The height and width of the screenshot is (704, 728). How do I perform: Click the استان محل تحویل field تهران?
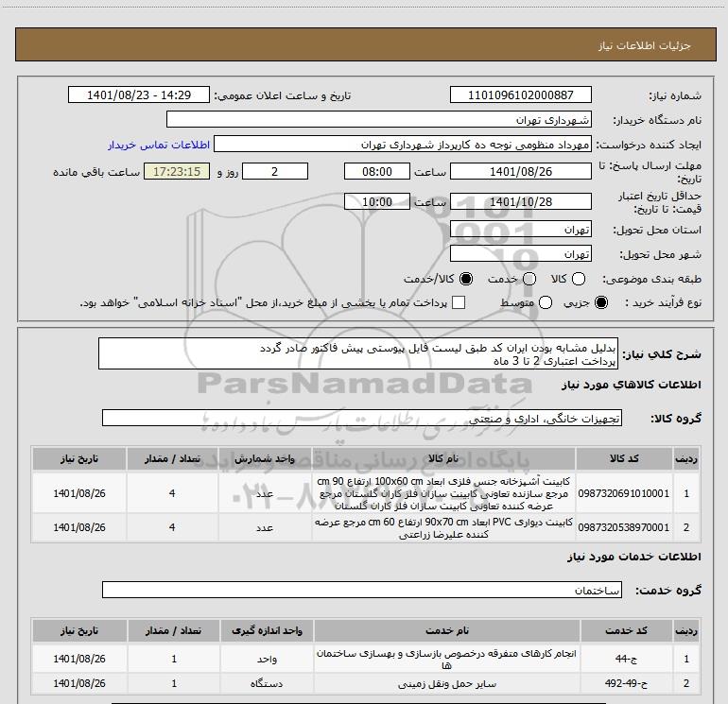pos(520,229)
